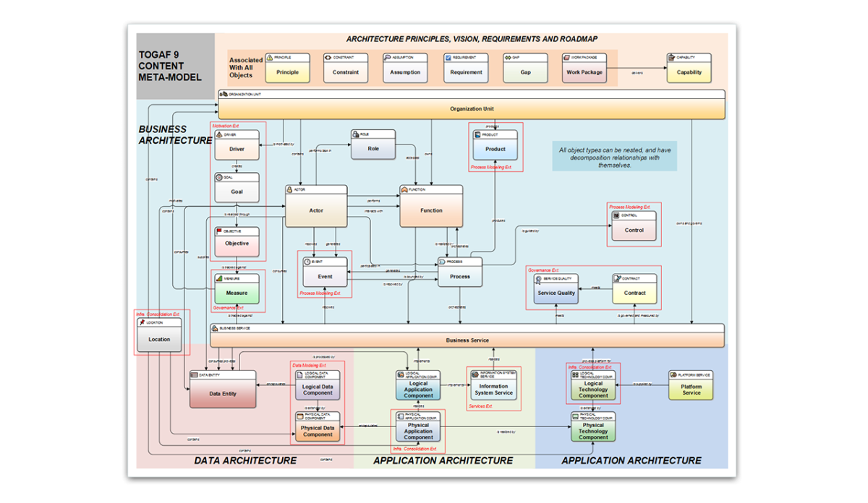Click 'Process Modeling Ext.' label above Control
This screenshot has height=503, width=868.
(x=629, y=207)
